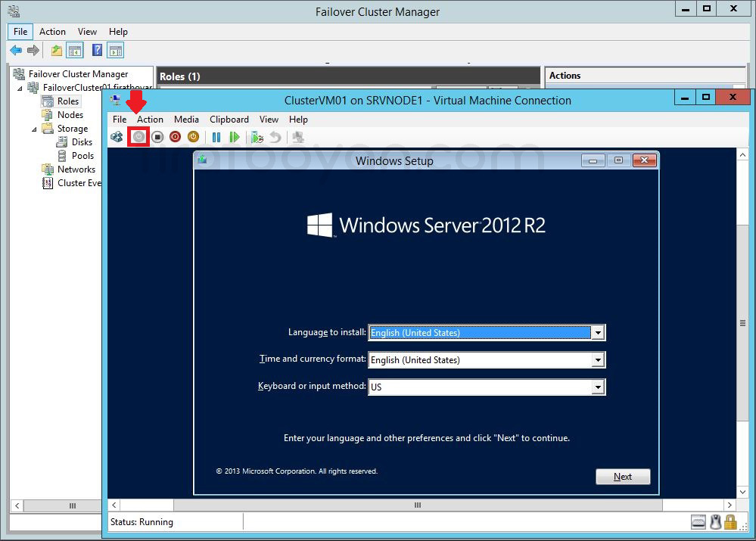Viewport: 756px width, 541px height.
Task: Save VM state with the orange power icon
Action: 193,138
